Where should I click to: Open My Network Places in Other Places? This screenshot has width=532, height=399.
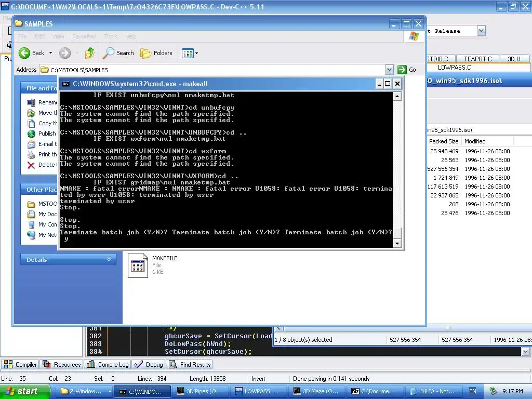43,235
